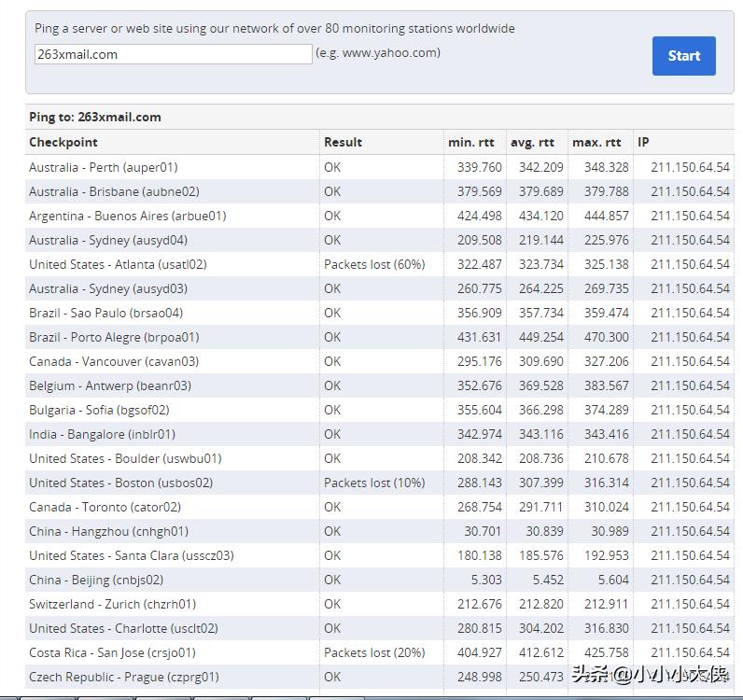The height and width of the screenshot is (700, 743).
Task: Click the blue Start button
Action: pyautogui.click(x=683, y=56)
